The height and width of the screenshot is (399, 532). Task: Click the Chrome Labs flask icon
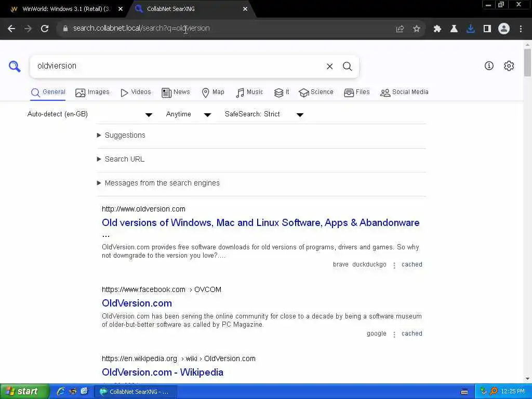click(x=454, y=29)
